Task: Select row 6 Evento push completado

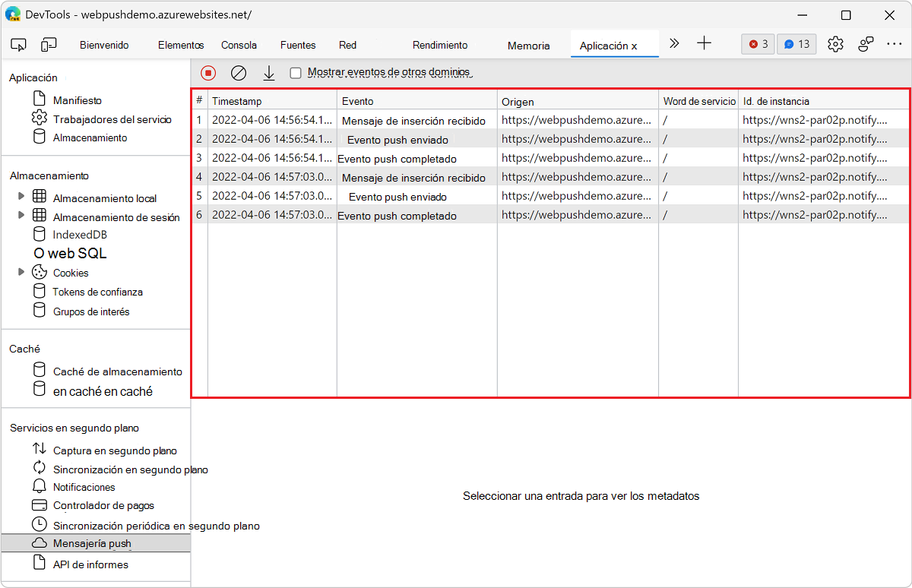Action: point(550,214)
